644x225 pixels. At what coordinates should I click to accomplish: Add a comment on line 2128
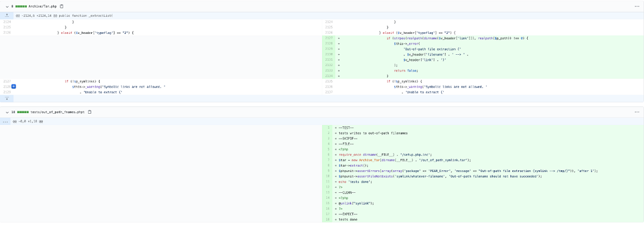coord(14,87)
